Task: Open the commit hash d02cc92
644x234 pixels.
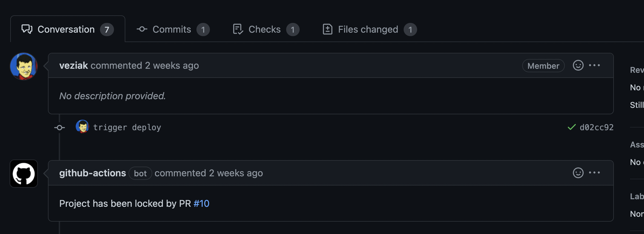Action: click(596, 127)
